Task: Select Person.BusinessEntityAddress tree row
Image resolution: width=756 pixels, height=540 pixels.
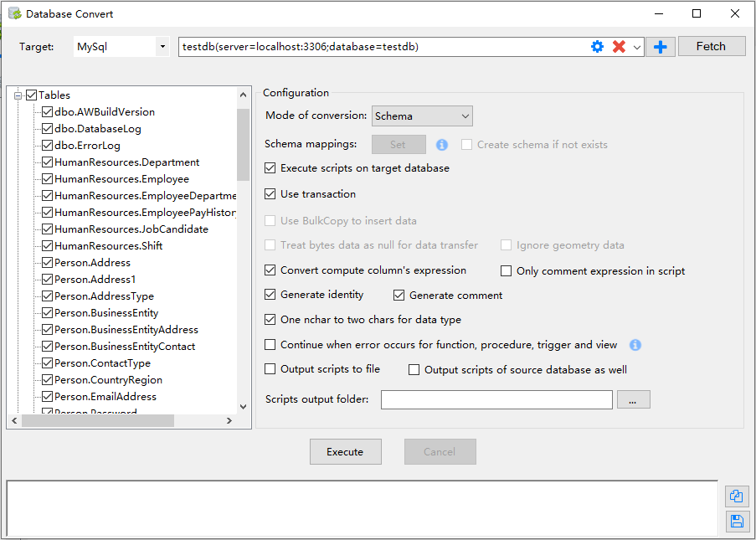Action: pyautogui.click(x=126, y=330)
